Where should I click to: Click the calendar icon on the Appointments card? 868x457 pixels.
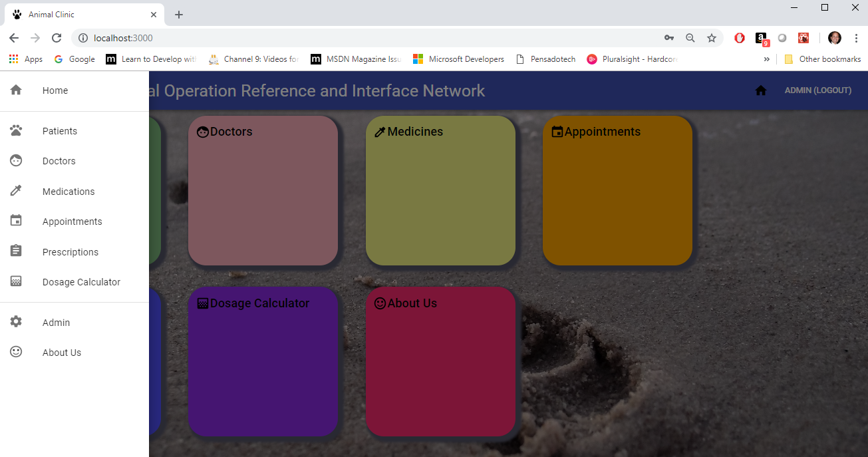(x=557, y=132)
